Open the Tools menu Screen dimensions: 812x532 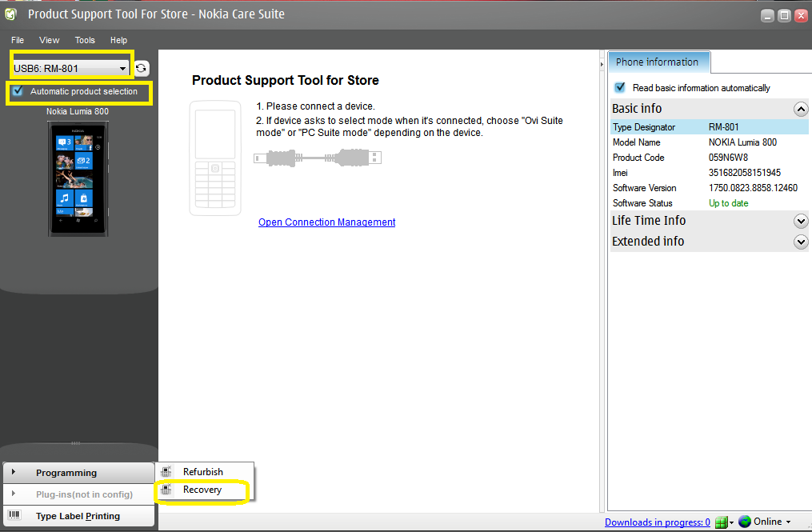click(x=85, y=40)
